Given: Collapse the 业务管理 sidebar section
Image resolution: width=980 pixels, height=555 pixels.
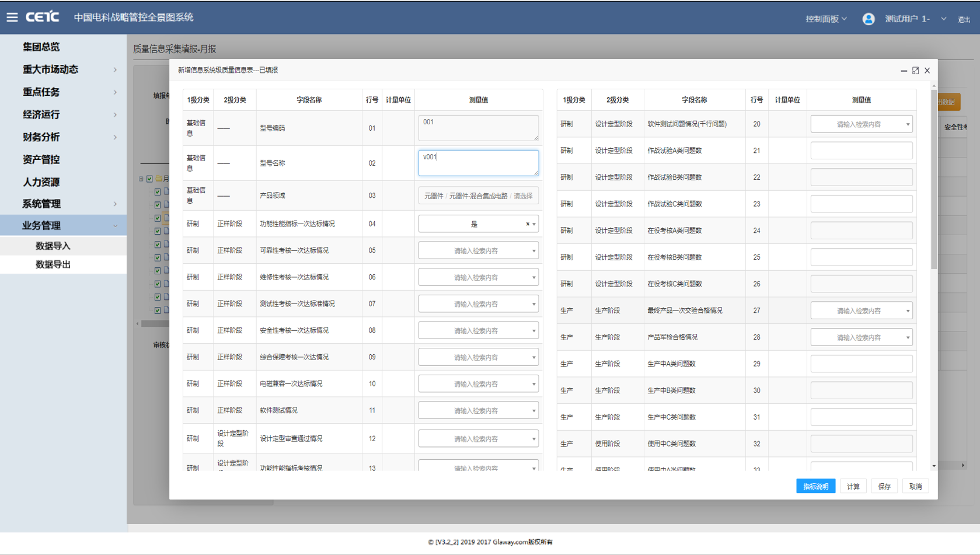Looking at the screenshot, I should (x=63, y=225).
